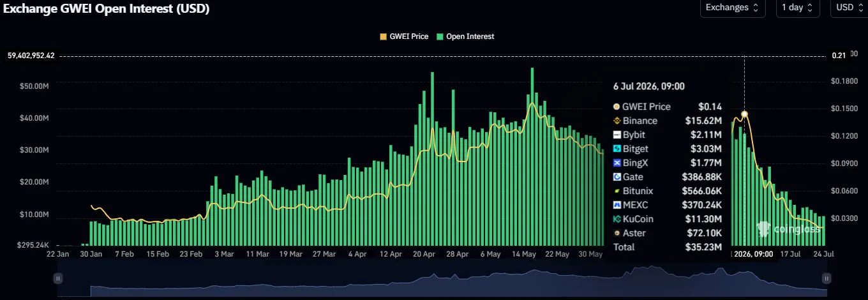Click the 20 Apr date label

click(x=424, y=254)
